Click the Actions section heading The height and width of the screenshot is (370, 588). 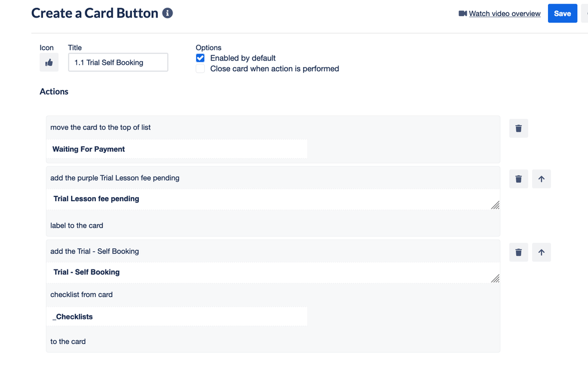pos(54,91)
